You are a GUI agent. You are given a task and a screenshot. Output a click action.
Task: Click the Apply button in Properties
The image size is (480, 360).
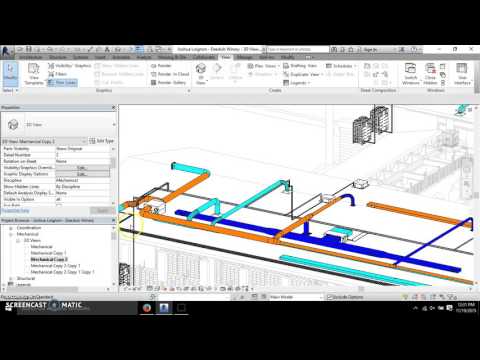[x=102, y=211]
